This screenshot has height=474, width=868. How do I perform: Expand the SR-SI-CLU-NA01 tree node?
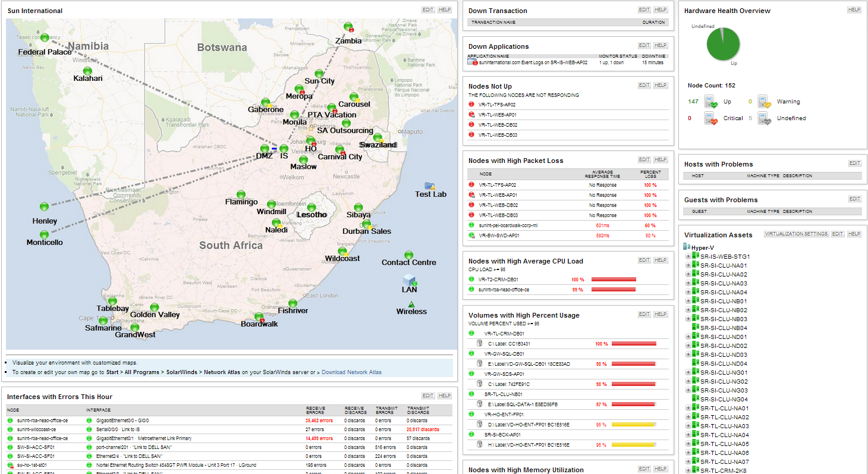point(688,265)
